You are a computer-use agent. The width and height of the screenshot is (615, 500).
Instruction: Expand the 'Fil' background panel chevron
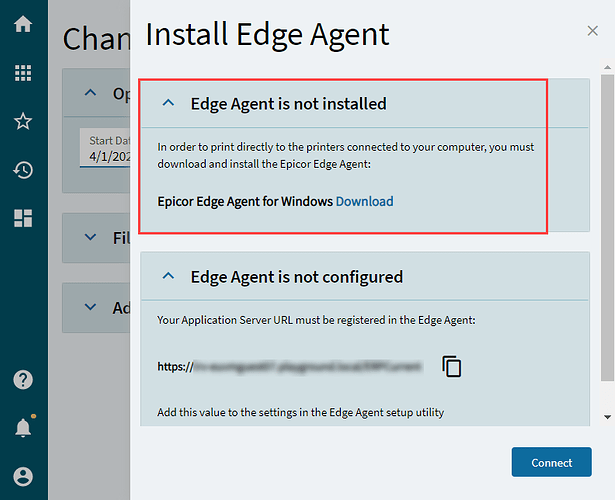tap(91, 237)
